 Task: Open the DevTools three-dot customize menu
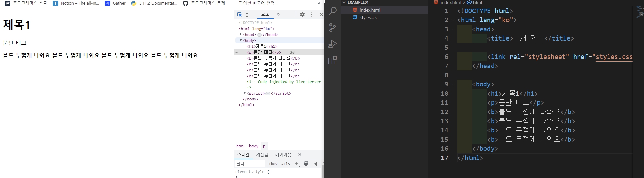point(312,14)
